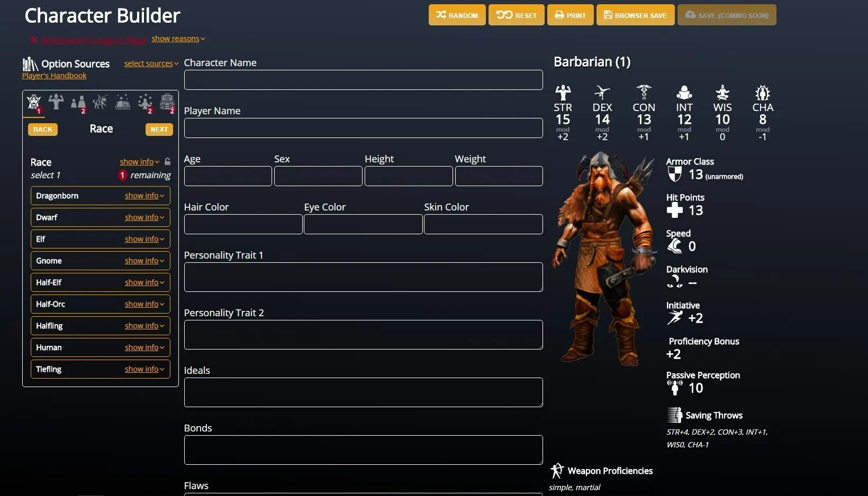Click the CON constitution icon
The image size is (868, 496).
pyautogui.click(x=644, y=93)
